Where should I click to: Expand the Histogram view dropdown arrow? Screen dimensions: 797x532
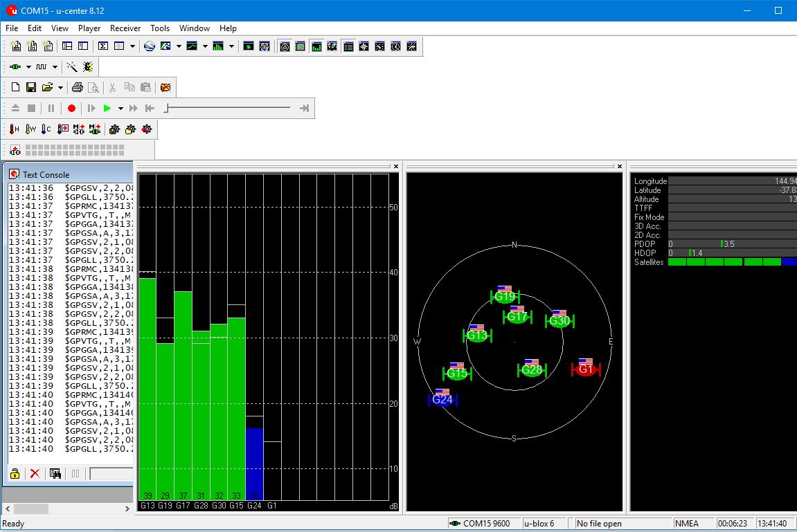coord(231,46)
